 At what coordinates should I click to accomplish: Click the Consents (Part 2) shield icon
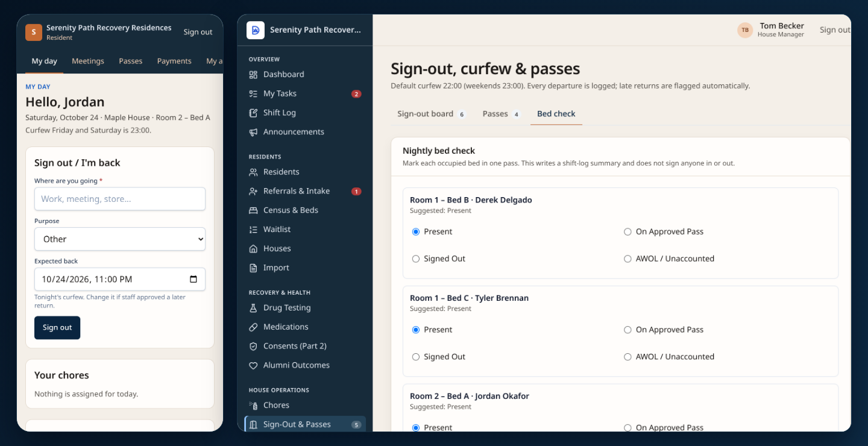[253, 347]
